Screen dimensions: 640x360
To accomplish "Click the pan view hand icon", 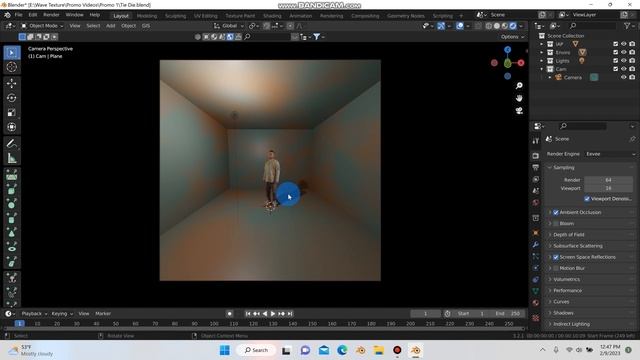I will [x=519, y=98].
